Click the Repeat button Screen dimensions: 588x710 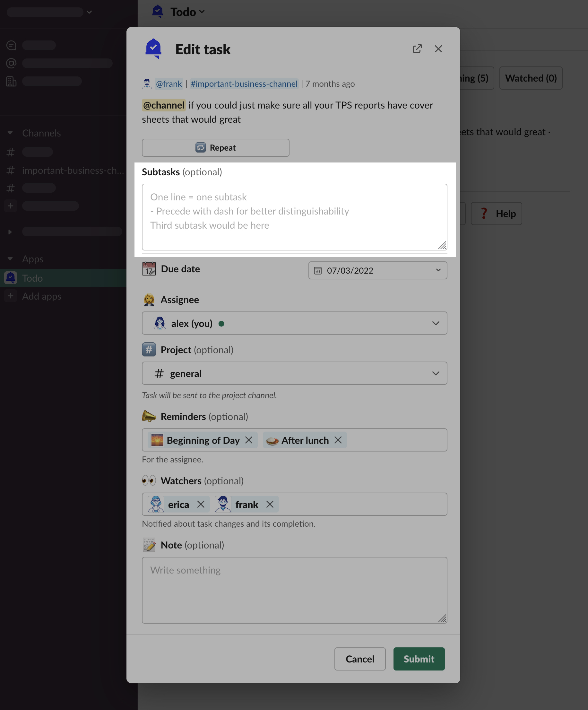coord(215,148)
